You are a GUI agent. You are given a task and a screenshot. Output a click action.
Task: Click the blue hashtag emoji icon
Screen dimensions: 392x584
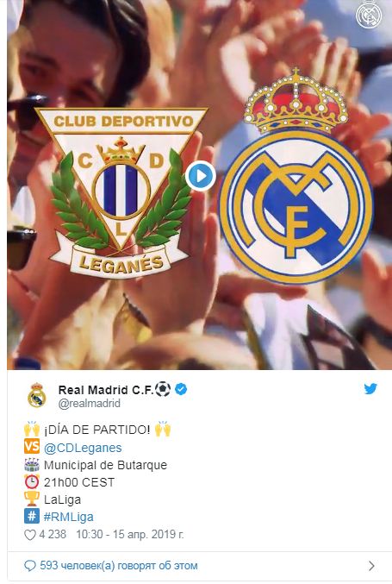(32, 516)
